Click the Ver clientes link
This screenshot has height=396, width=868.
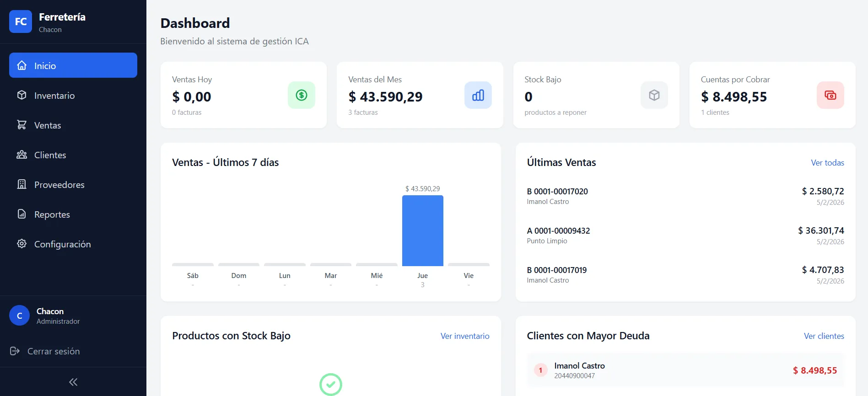[824, 336]
